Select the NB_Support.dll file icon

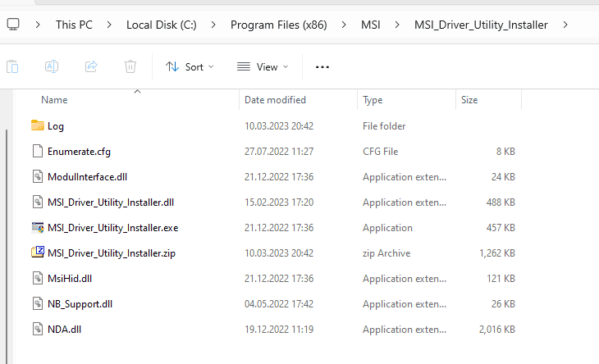click(38, 303)
